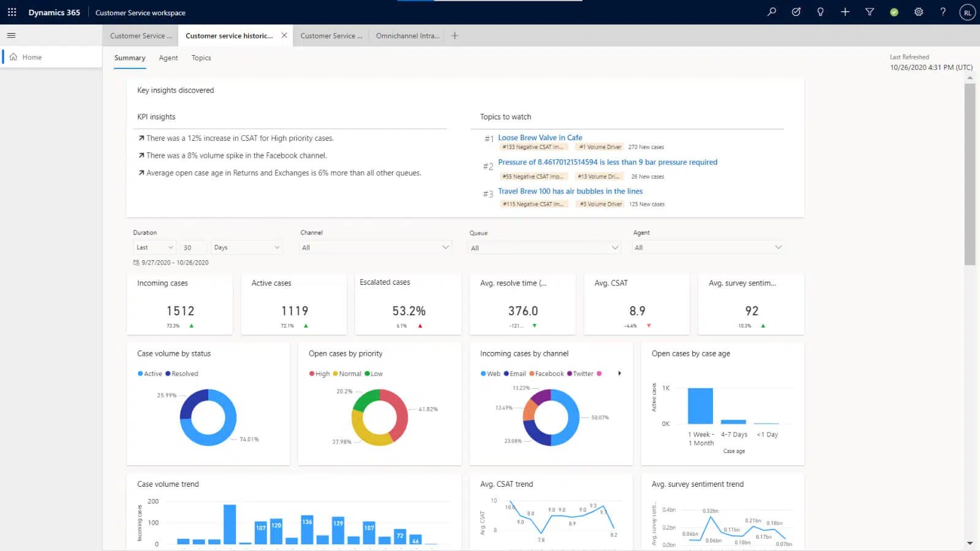Click the green presence status icon
The height and width of the screenshot is (551, 980).
tap(894, 12)
